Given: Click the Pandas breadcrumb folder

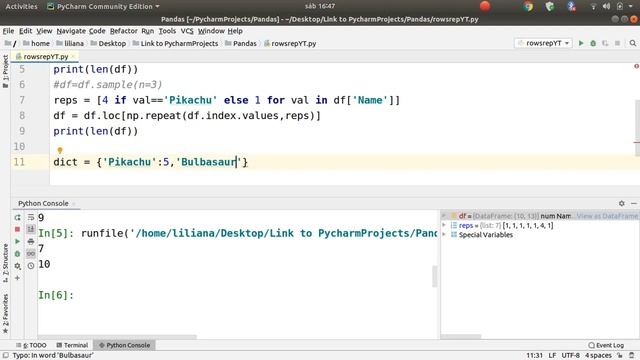Looking at the screenshot, I should click(x=240, y=43).
